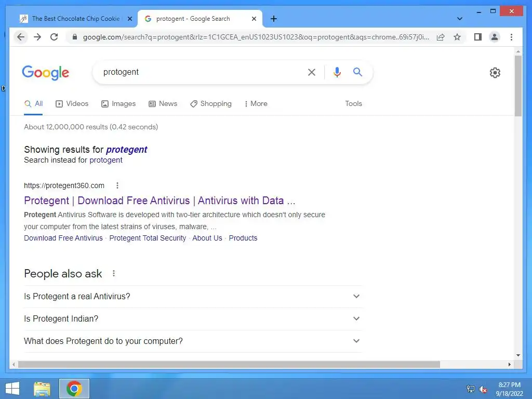Expand 'What does Protegent do to your computer?'
532x399 pixels.
(192, 341)
